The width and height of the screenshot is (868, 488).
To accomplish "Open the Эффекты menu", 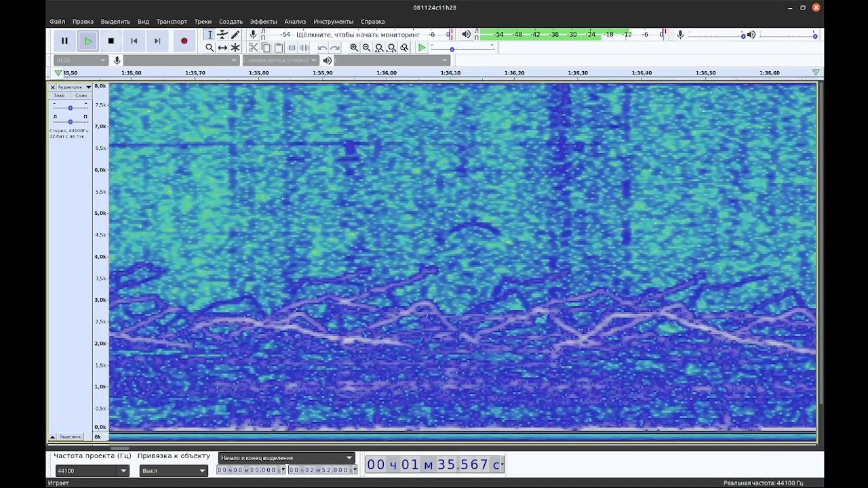I will tap(263, 22).
